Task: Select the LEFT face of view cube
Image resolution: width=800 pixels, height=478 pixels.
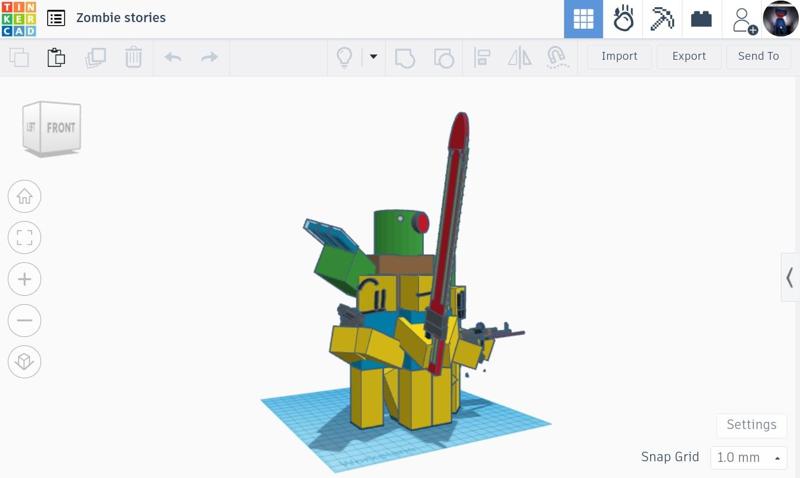Action: pyautogui.click(x=31, y=127)
